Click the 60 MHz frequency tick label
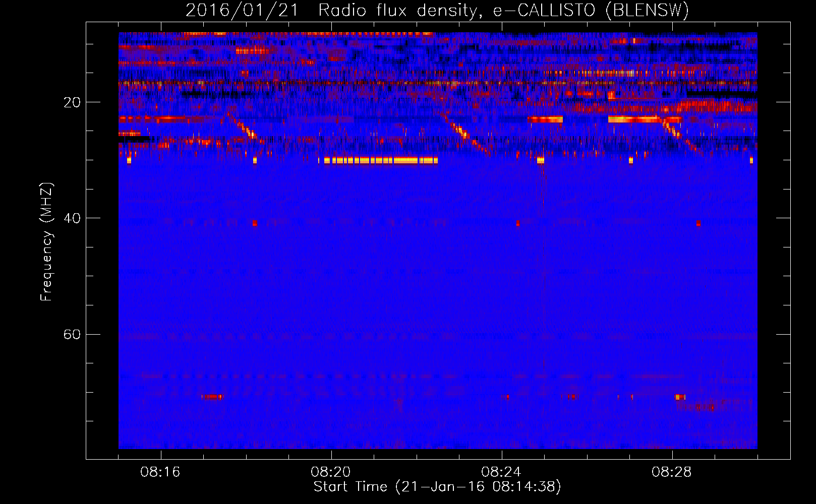Image resolution: width=816 pixels, height=504 pixels. [72, 334]
